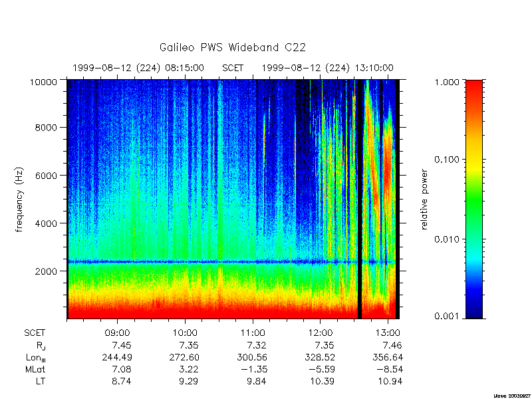Click the RJ value 7.32
532x399 pixels.
click(257, 345)
